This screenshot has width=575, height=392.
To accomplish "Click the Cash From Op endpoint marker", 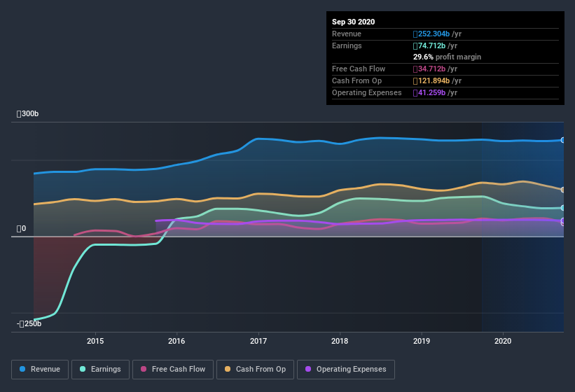I will [563, 190].
